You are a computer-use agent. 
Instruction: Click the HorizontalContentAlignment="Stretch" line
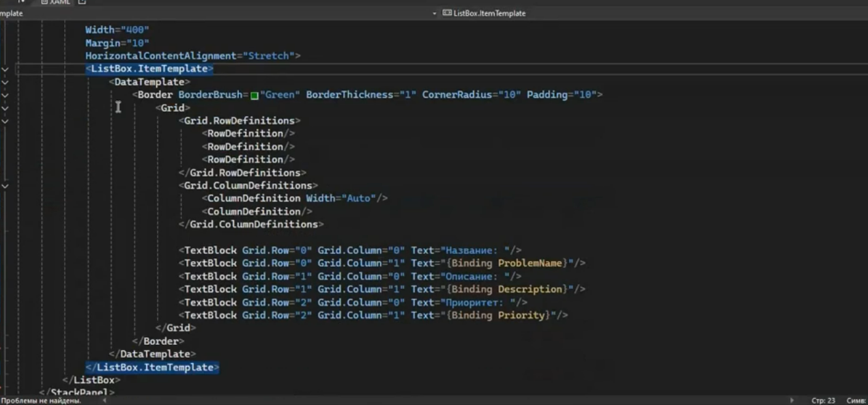pyautogui.click(x=192, y=56)
